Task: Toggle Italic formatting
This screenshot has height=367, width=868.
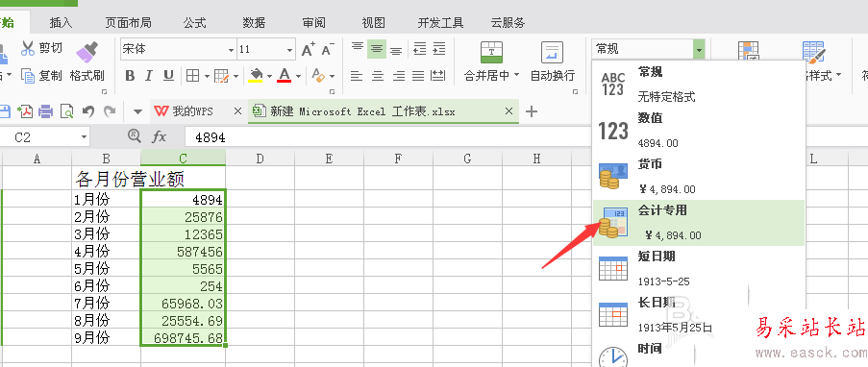Action: 148,76
